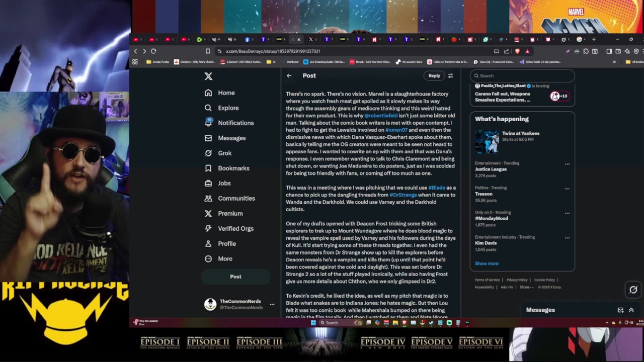Click the Verified Orgs lightning icon
The width and height of the screenshot is (644, 362).
pos(208,228)
